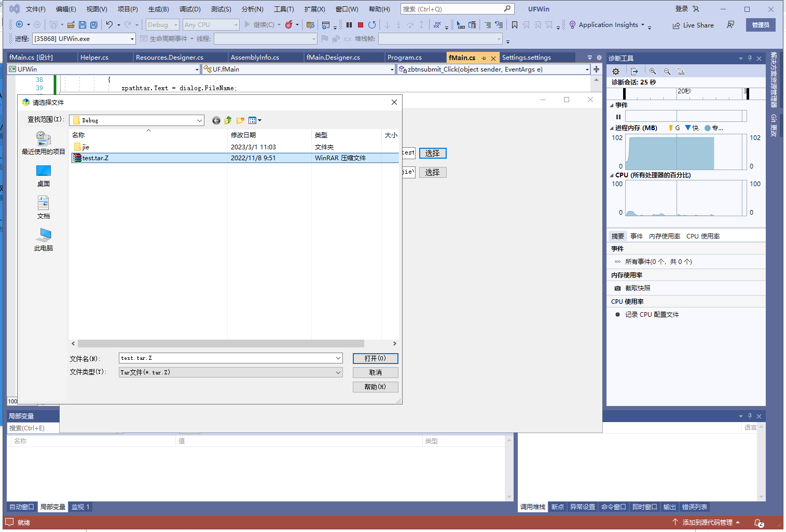Stop debugging with the red square
786x532 pixels.
(361, 24)
